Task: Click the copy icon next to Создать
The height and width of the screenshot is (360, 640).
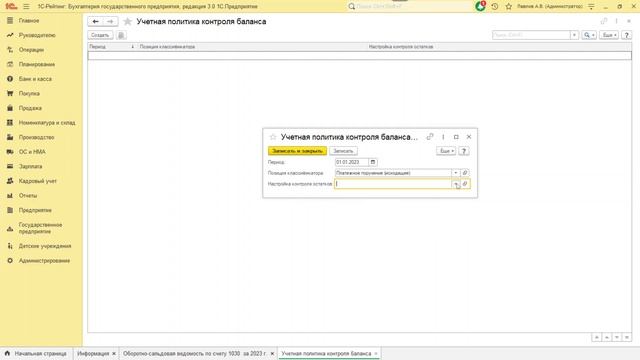Action: point(121,35)
